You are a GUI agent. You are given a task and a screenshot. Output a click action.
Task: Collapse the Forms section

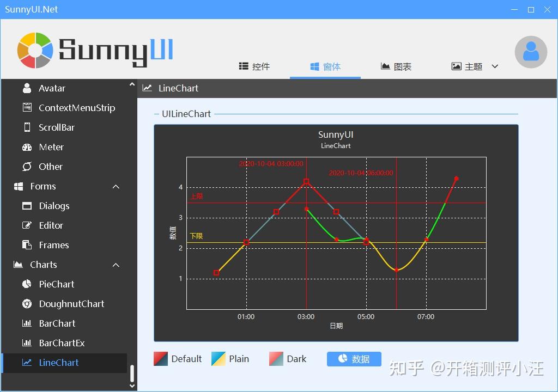(x=116, y=186)
